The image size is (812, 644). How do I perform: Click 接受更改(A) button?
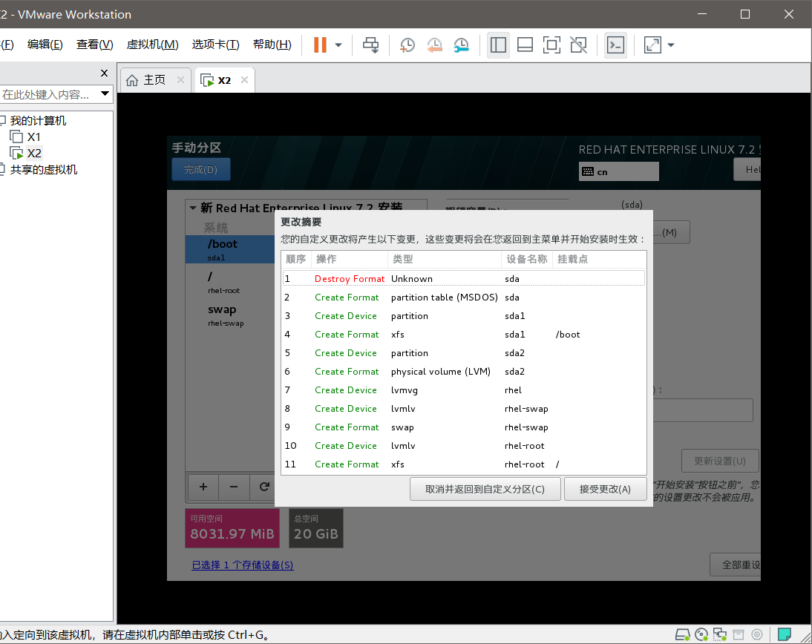[x=605, y=489]
